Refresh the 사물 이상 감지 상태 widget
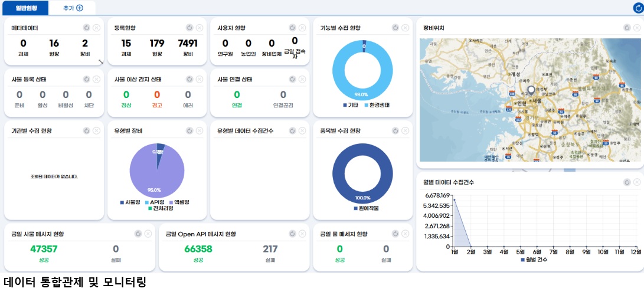Screen dimensions: 644x298 coord(189,79)
